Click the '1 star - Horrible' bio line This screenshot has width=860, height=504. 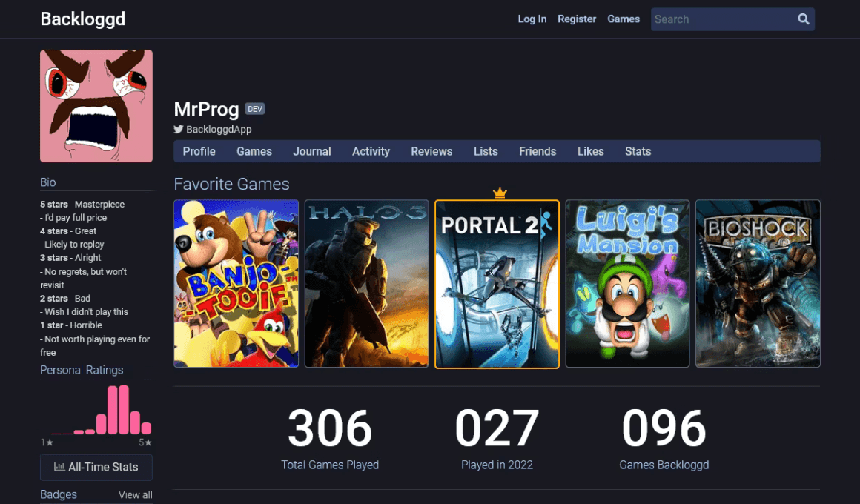point(71,325)
